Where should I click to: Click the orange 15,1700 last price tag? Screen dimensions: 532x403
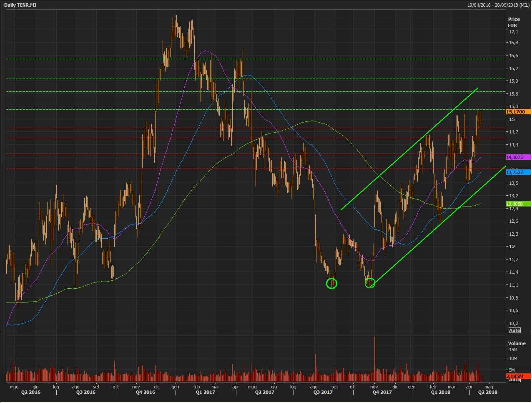(518, 112)
